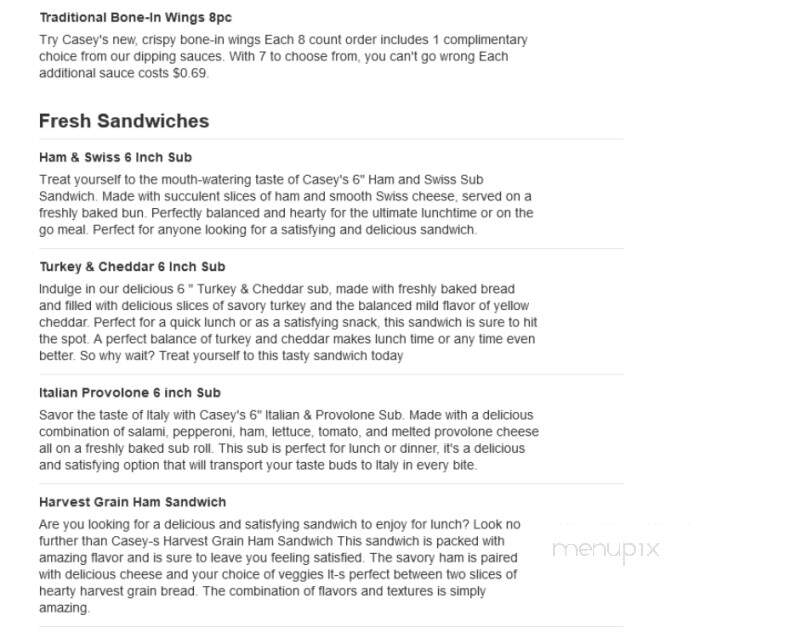Click the '$0.69' sauce cost text
Viewport: 785px width, 632px height.
[190, 73]
